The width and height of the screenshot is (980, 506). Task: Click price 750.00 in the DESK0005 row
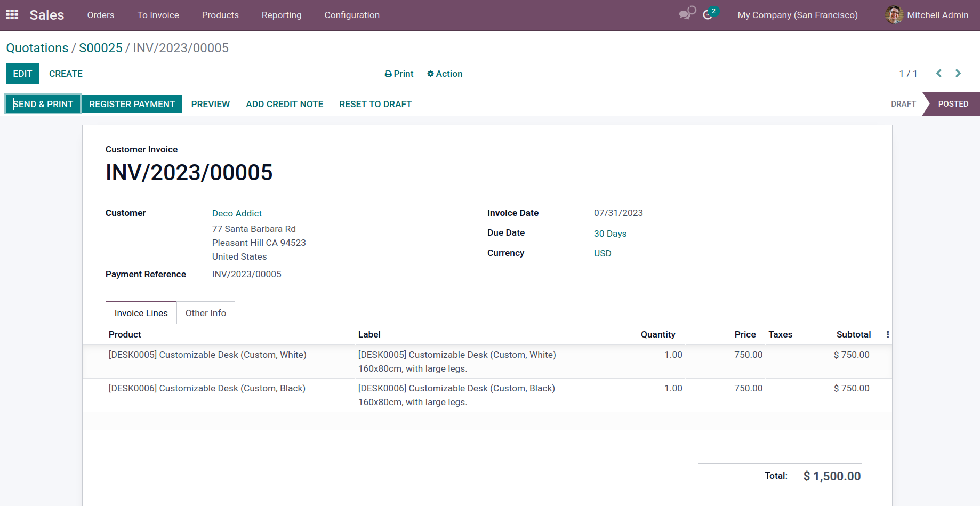(748, 355)
